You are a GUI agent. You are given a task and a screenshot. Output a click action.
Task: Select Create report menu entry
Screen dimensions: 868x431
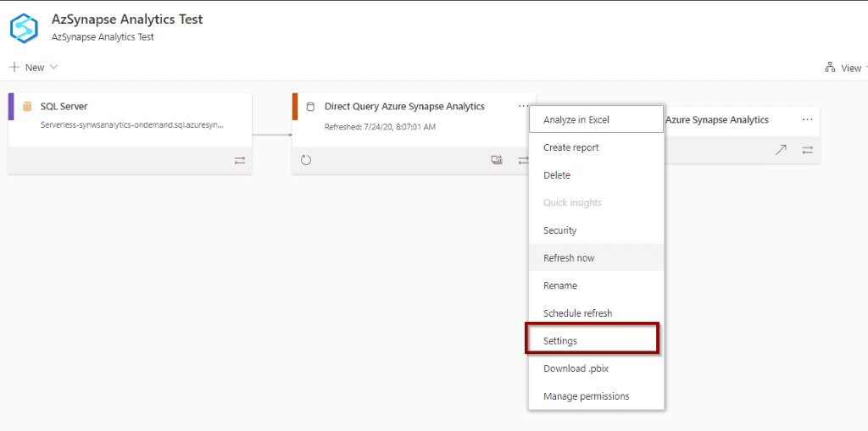[x=596, y=147]
